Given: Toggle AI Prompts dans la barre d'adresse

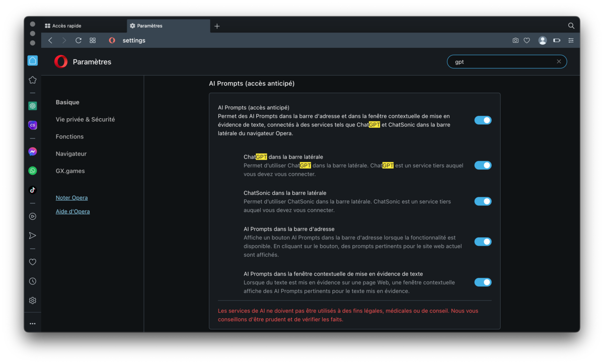Looking at the screenshot, I should point(483,242).
